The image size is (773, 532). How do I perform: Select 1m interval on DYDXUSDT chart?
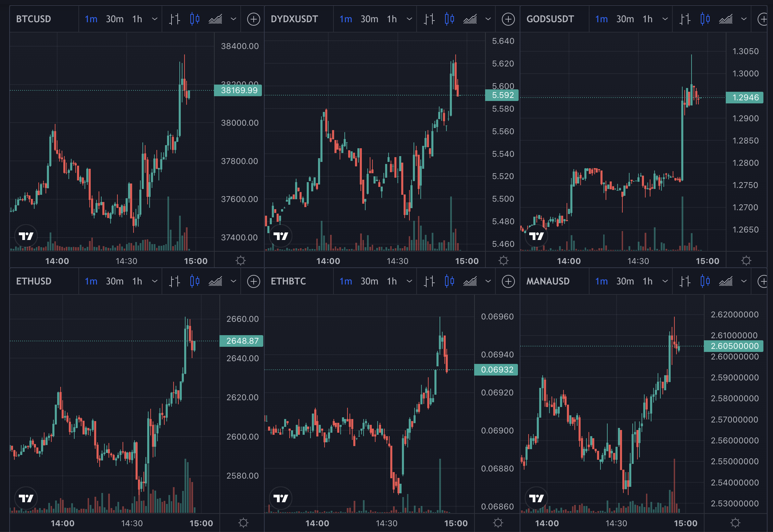click(x=346, y=19)
